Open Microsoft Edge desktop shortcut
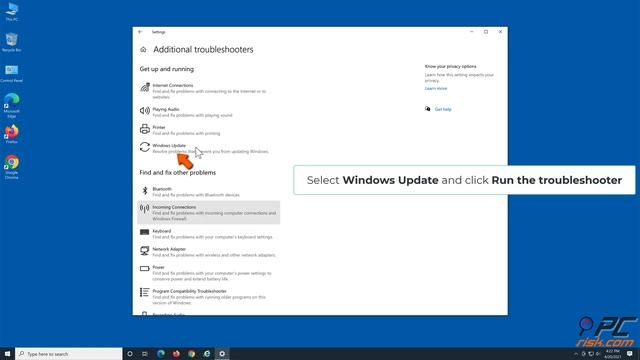Screen dimensions: 640x360 tap(11, 105)
